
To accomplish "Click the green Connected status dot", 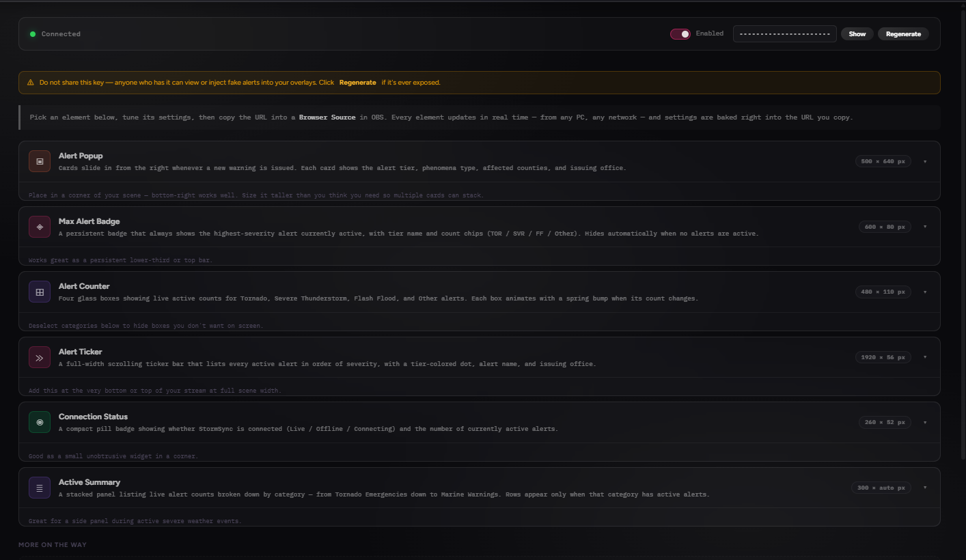I will tap(33, 34).
